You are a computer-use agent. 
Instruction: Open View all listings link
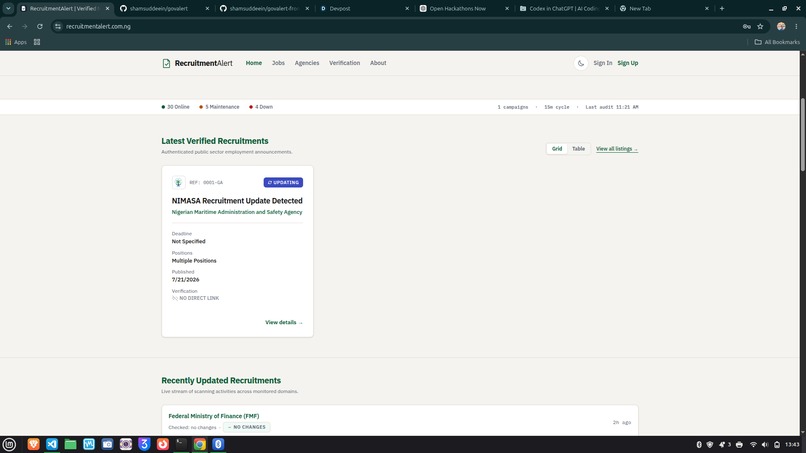[617, 149]
